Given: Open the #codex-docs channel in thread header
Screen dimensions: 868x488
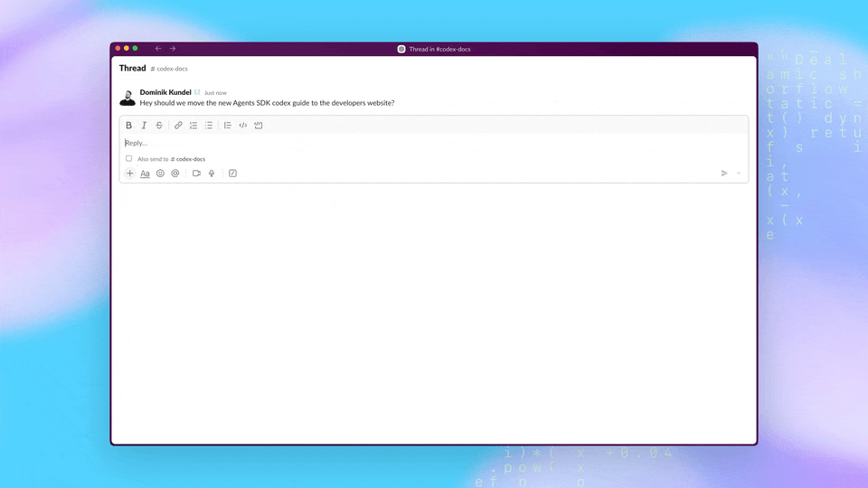Looking at the screenshot, I should [169, 69].
